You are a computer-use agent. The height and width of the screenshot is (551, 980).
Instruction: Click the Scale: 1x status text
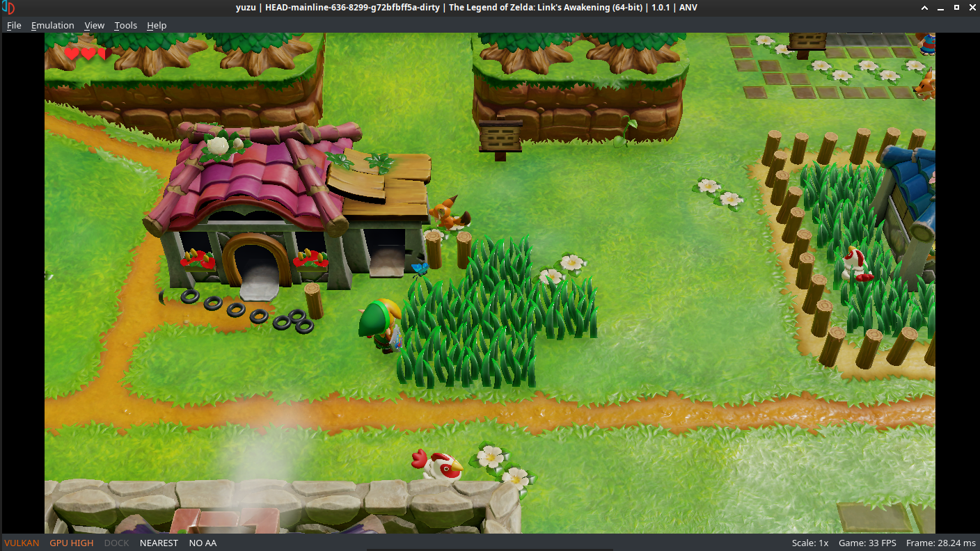point(810,543)
